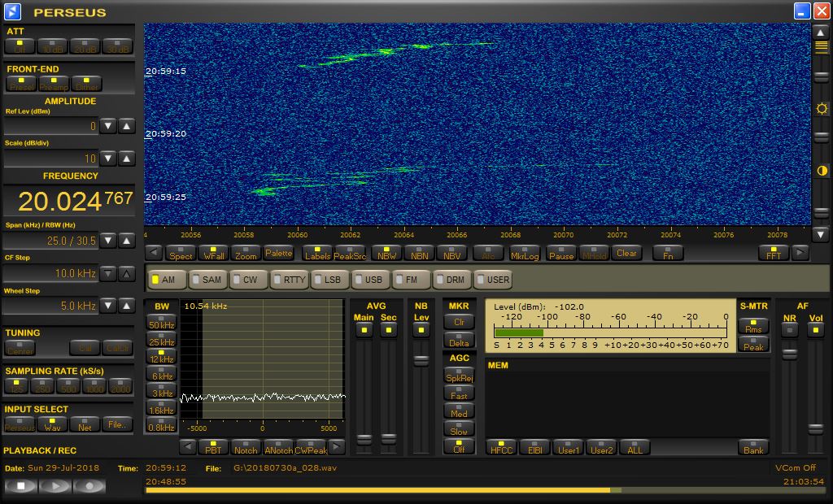This screenshot has width=833, height=504.
Task: Toggle the PBT passband tuning button
Action: (213, 447)
